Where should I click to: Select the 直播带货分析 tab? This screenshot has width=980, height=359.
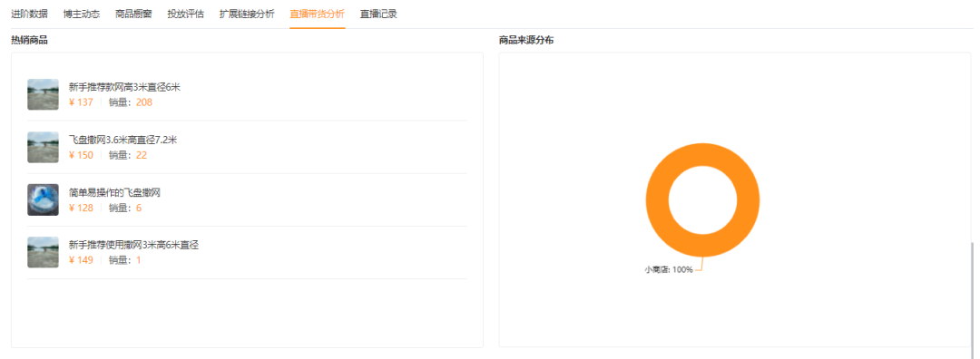317,14
